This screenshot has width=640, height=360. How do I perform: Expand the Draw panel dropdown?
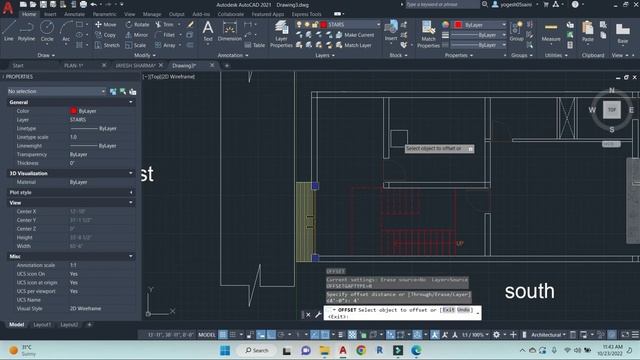click(x=46, y=55)
